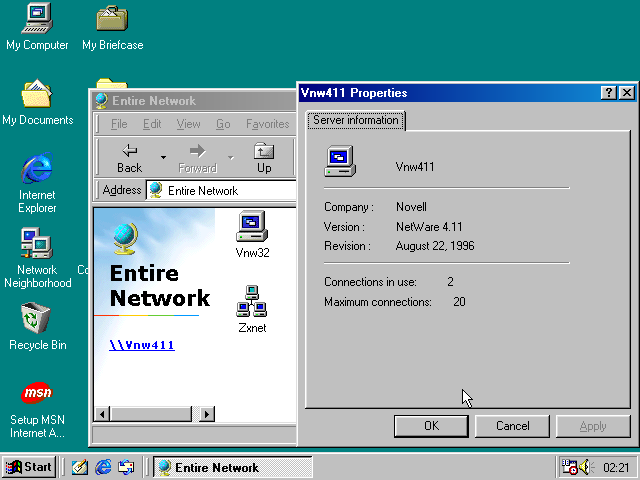Screen dimensions: 640x480
Task: Click the Entire Network heading text
Action: (x=160, y=286)
